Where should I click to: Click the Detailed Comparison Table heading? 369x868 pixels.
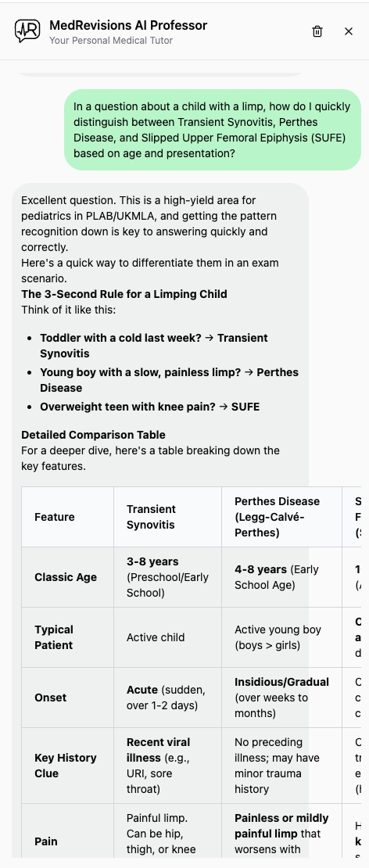coord(94,435)
